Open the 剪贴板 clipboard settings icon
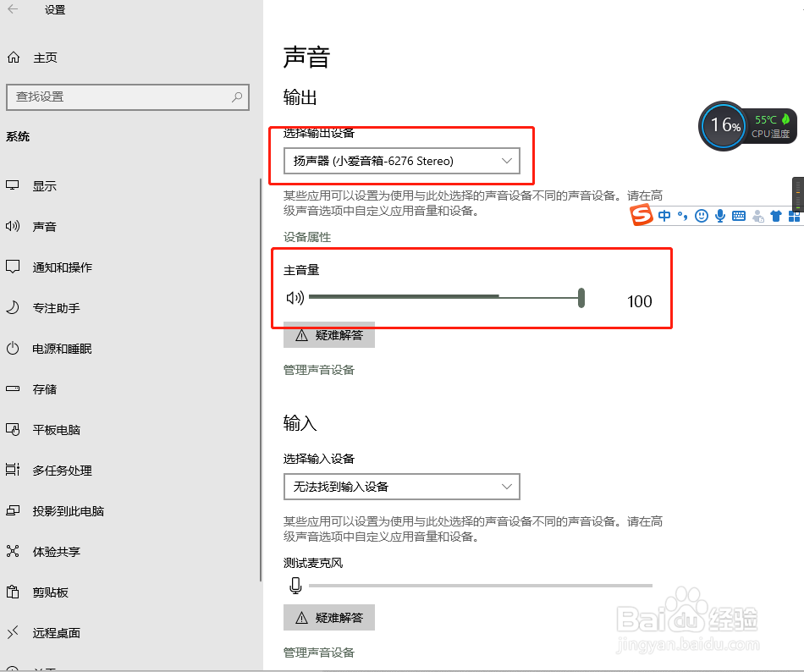Viewport: 804px width, 672px height. click(x=14, y=592)
